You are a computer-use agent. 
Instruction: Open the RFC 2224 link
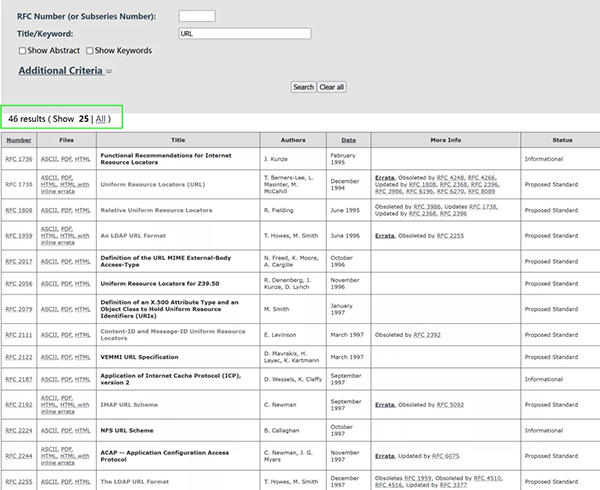19,430
